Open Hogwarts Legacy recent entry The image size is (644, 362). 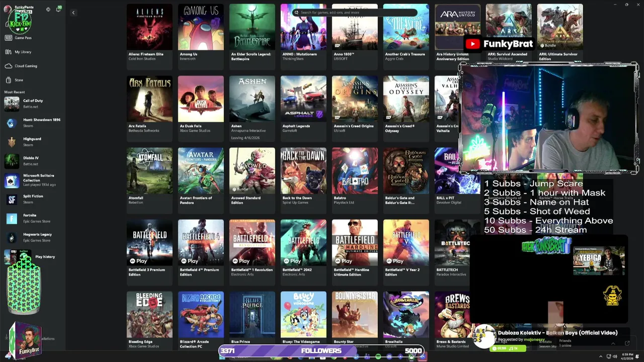(x=32, y=237)
